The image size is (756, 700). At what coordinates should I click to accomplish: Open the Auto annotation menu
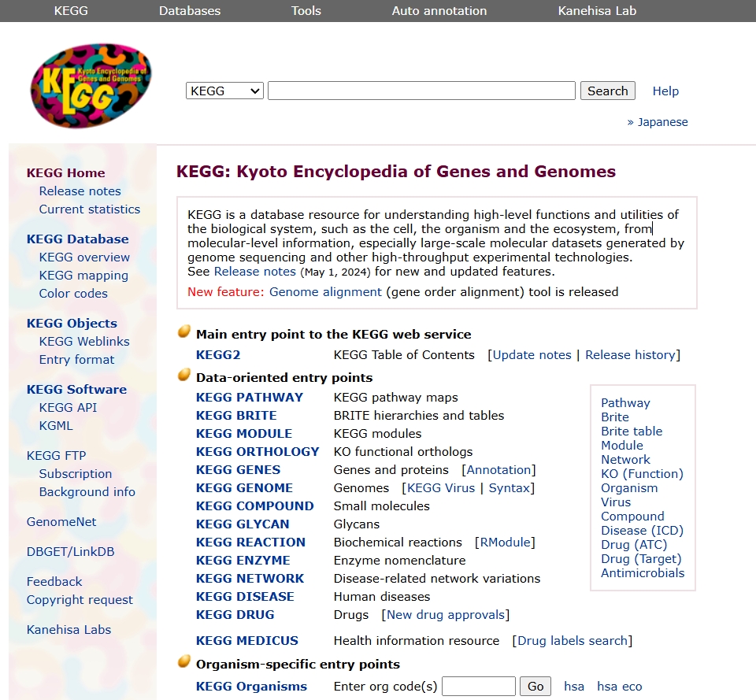click(439, 10)
